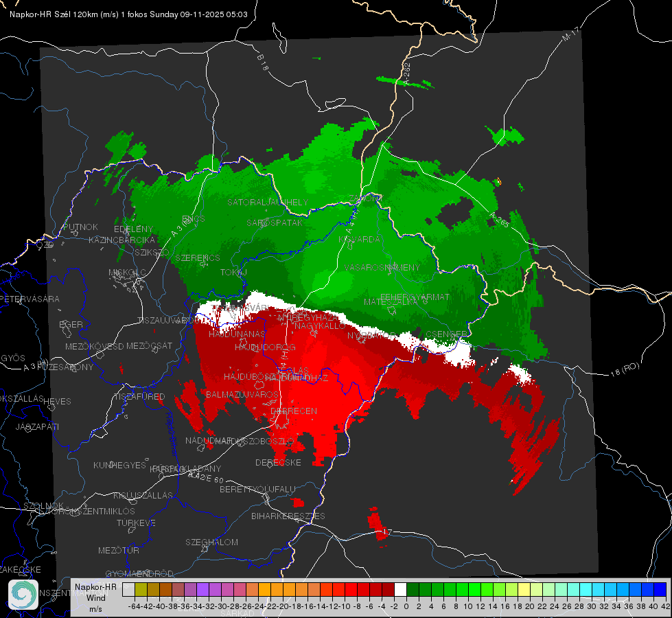Click the KISVÁRDA label

pyautogui.click(x=359, y=240)
